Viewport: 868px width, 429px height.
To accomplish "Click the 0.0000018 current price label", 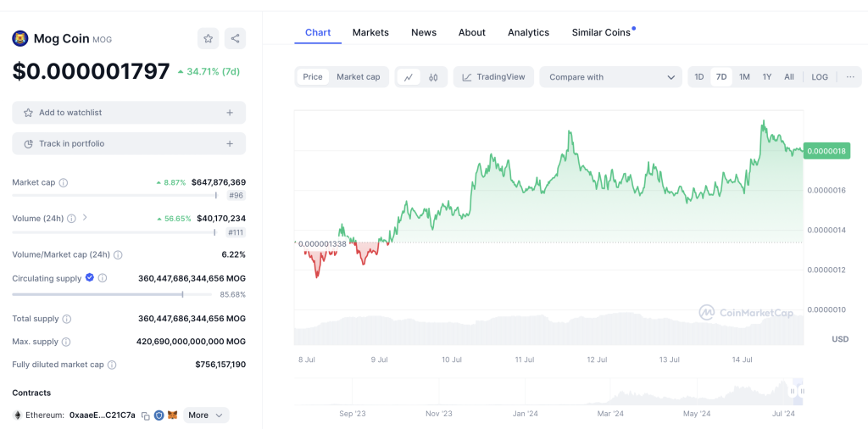I will 826,151.
